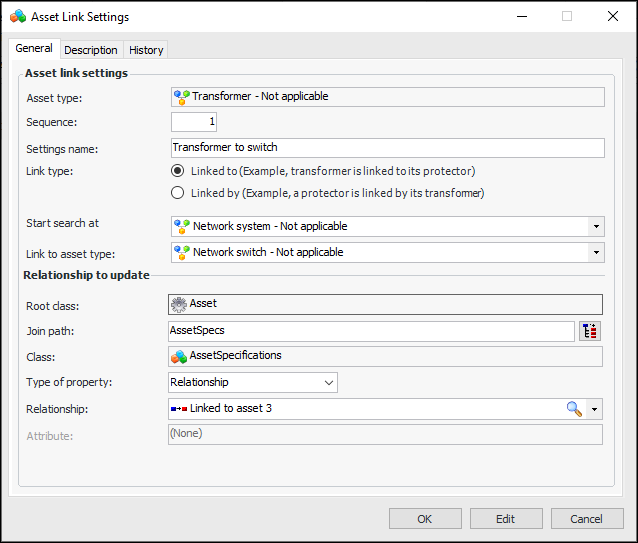Click the Settings name text field

pyautogui.click(x=387, y=148)
